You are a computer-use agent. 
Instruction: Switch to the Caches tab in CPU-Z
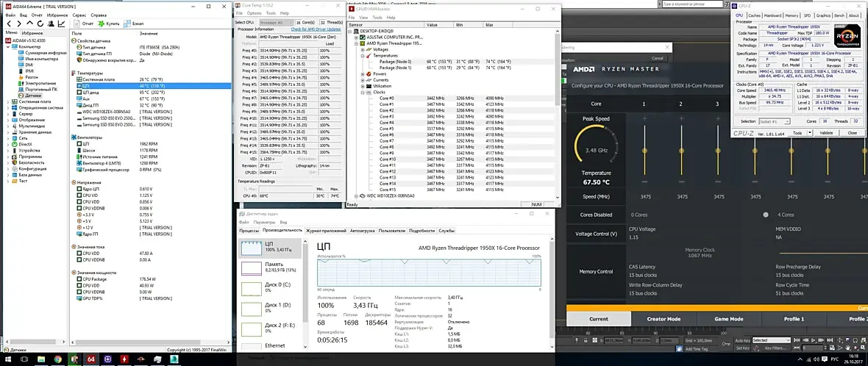coord(755,15)
